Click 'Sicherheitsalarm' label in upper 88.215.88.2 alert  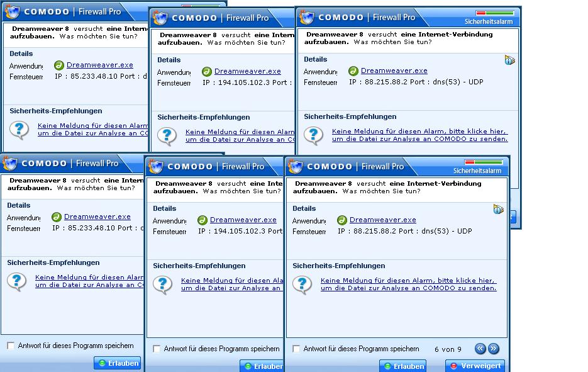[x=489, y=22]
